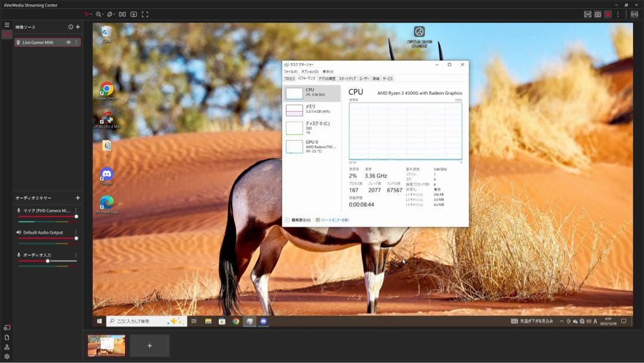644x363 pixels.
Task: Click the compare/split view icon
Action: pyautogui.click(x=122, y=14)
